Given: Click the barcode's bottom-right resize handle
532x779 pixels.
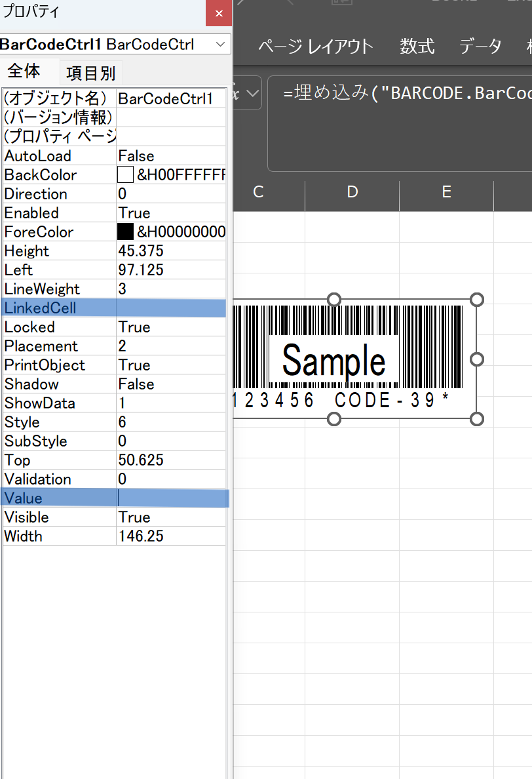Looking at the screenshot, I should [x=477, y=418].
